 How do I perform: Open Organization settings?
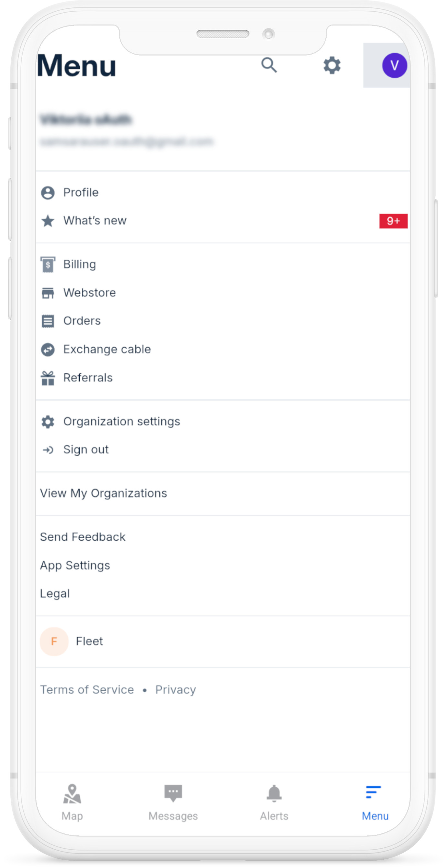coord(121,421)
